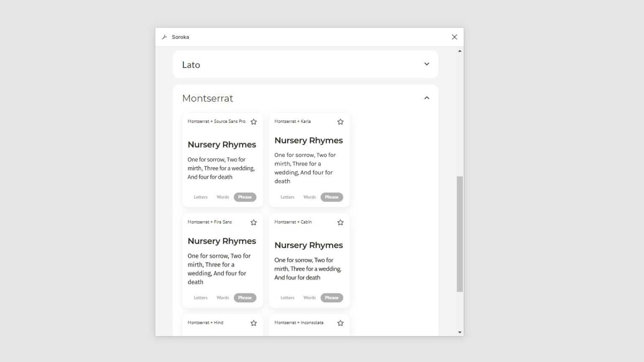Close the Soroka plugin window

point(455,37)
